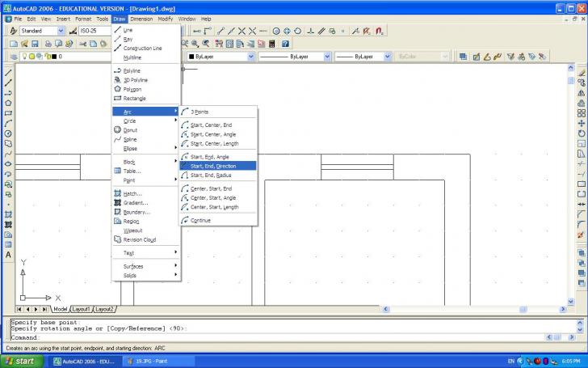This screenshot has width=588, height=368.
Task: Click the 6:05 PM clock in system tray
Action: (571, 362)
